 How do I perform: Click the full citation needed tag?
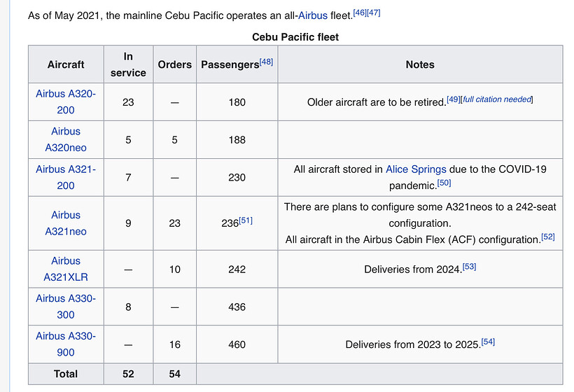click(497, 99)
